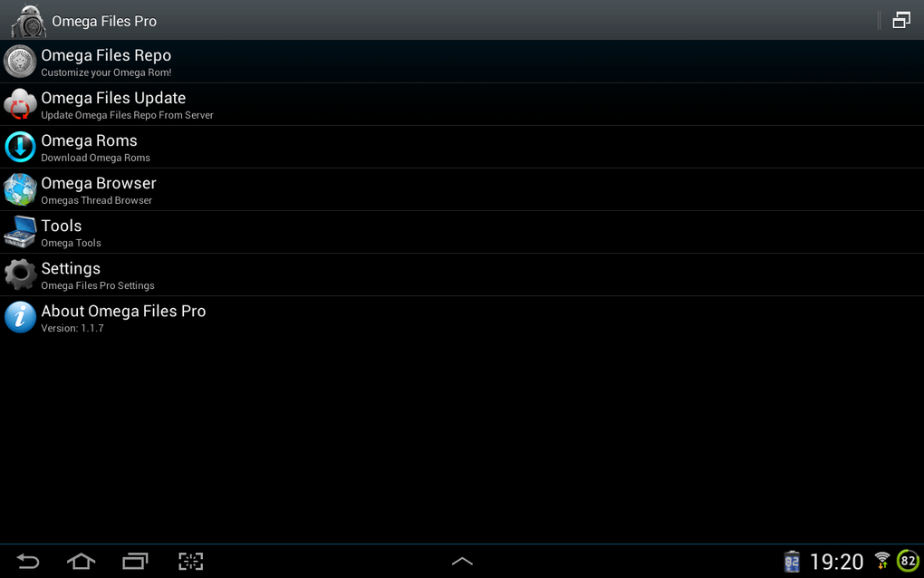The height and width of the screenshot is (578, 924).
Task: Open About Omega Files Pro version entry
Action: point(462,317)
